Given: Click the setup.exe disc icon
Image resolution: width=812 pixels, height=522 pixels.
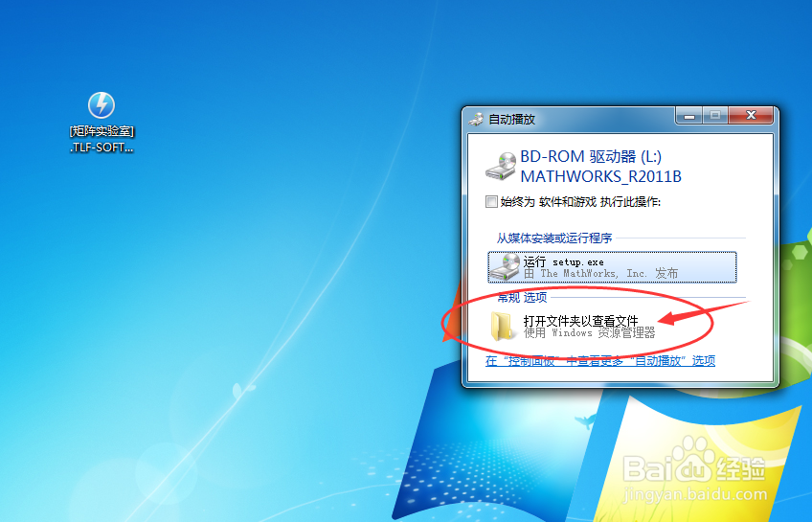Looking at the screenshot, I should (505, 266).
